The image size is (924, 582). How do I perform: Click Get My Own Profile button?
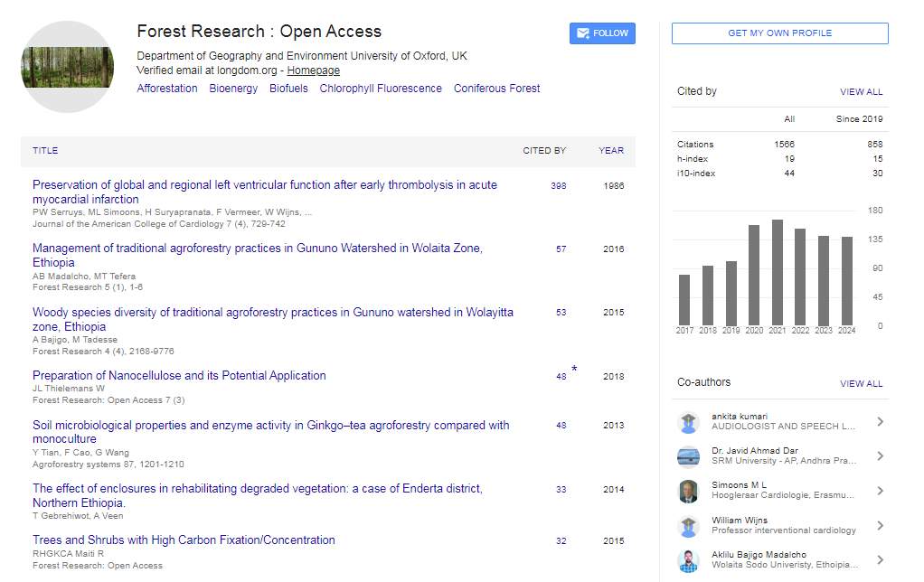point(779,33)
